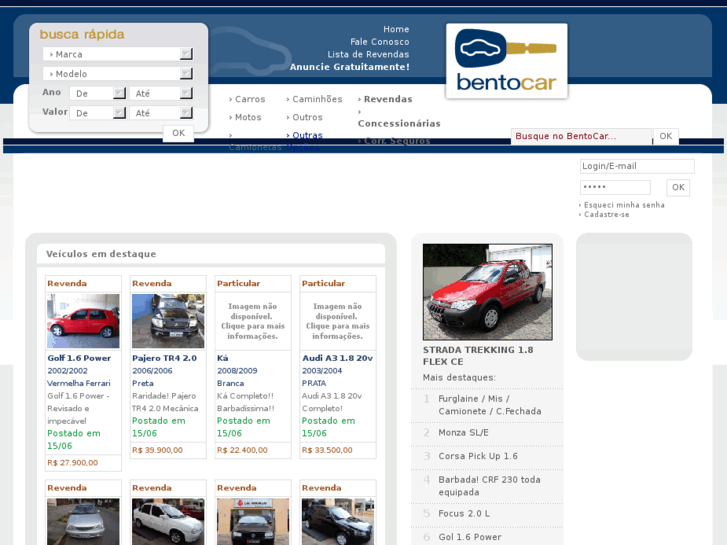Viewport: 727px width, 545px height.
Task: Open the Ano De dropdown
Action: coord(97,93)
